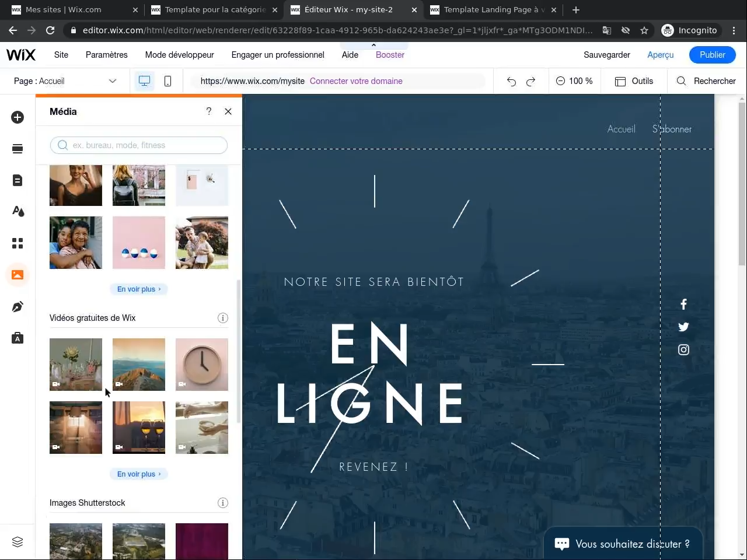Open Engager un professionnel menu
The image size is (747, 560).
pyautogui.click(x=278, y=55)
